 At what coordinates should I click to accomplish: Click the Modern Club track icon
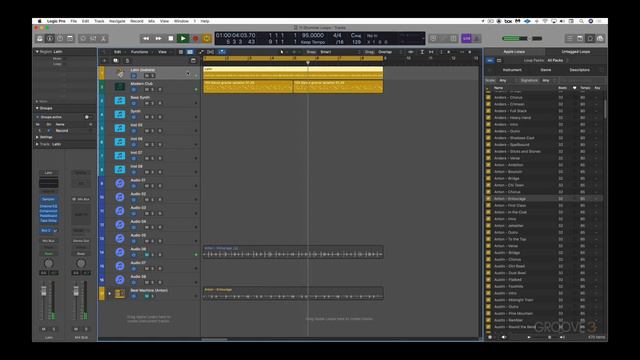[120, 87]
